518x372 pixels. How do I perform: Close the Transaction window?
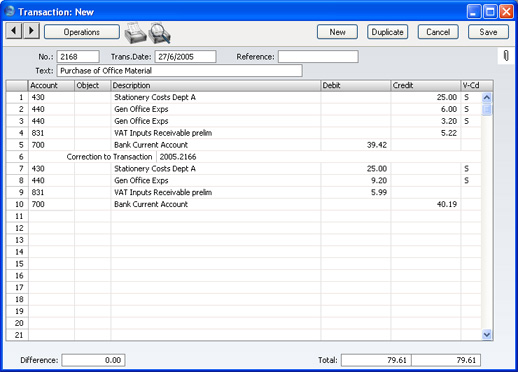506,12
